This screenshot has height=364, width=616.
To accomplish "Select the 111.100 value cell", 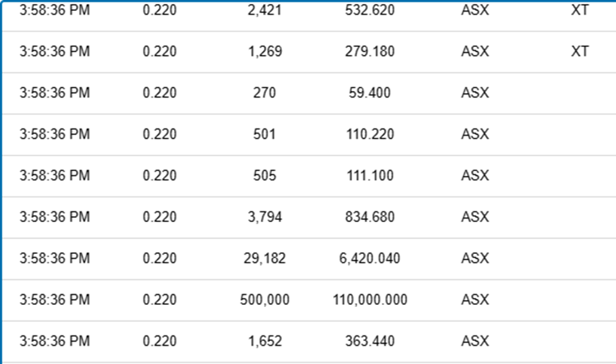I will [369, 176].
